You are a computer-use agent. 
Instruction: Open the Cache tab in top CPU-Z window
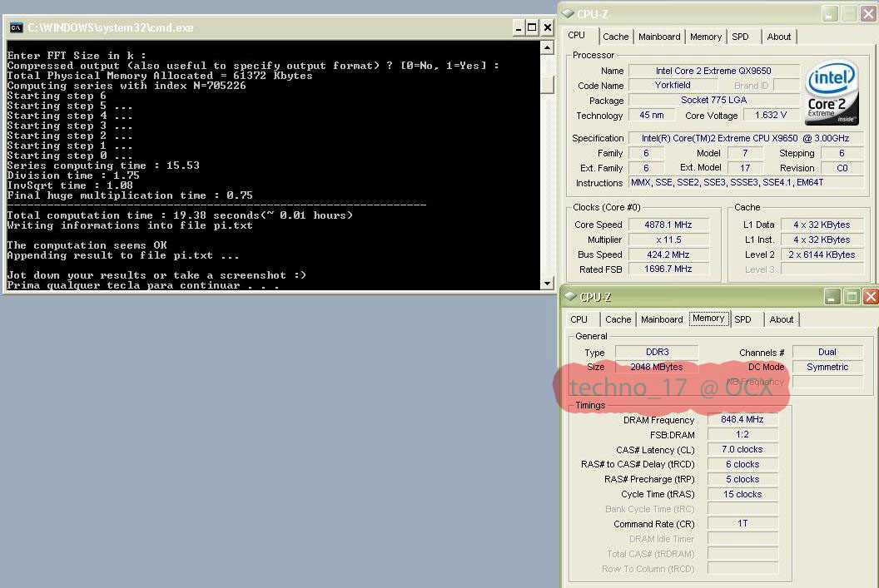(615, 37)
